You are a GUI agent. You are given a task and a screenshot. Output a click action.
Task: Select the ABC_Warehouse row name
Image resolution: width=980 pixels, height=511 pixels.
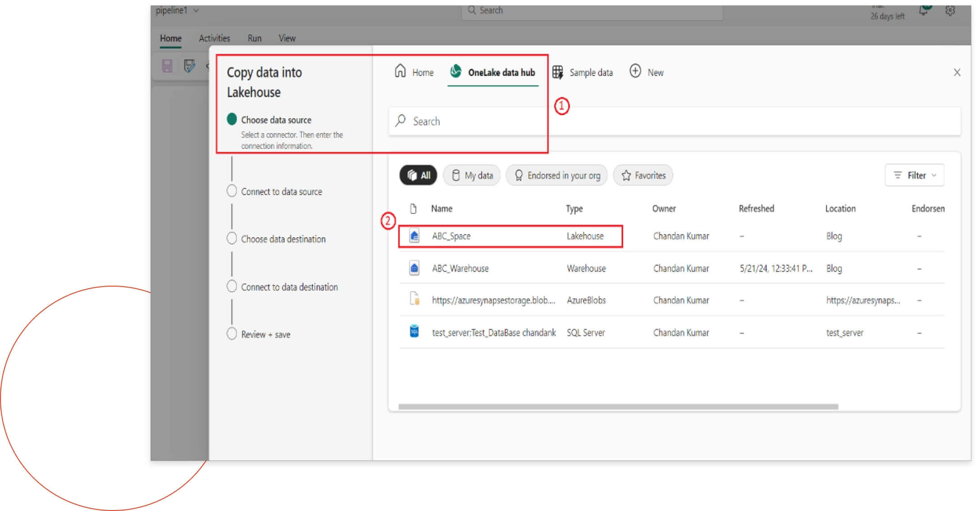pos(460,269)
